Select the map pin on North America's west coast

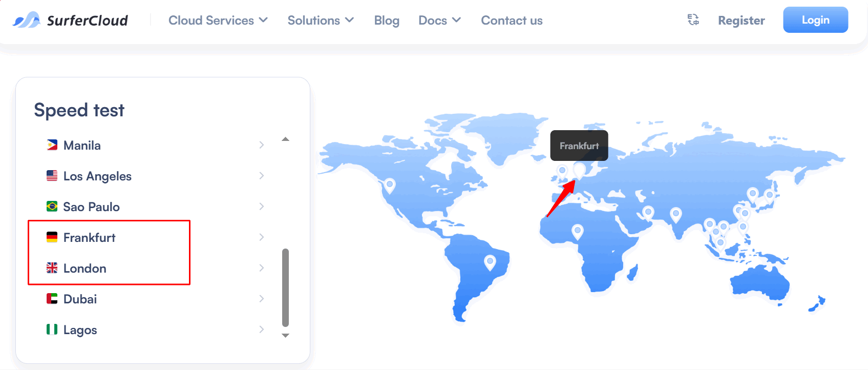(390, 185)
